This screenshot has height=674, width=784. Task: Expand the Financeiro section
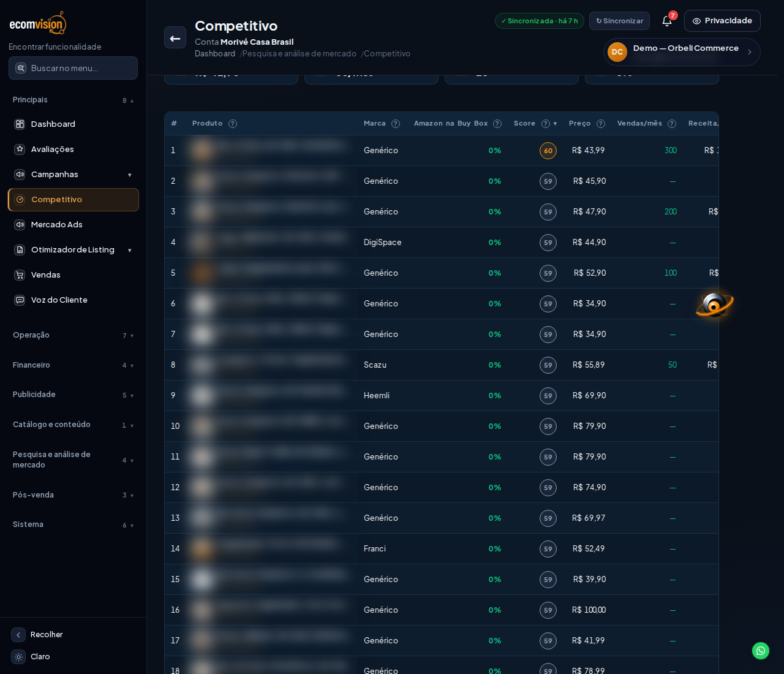(73, 365)
